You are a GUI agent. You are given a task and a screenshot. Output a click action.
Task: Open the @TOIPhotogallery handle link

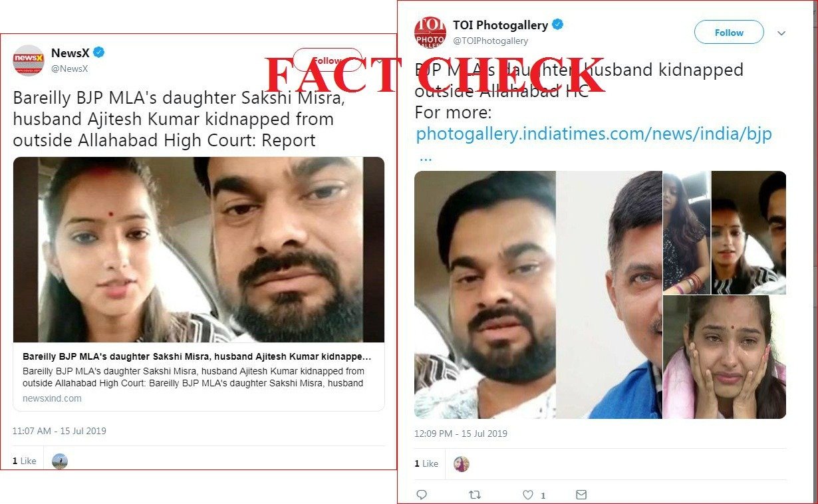[490, 41]
